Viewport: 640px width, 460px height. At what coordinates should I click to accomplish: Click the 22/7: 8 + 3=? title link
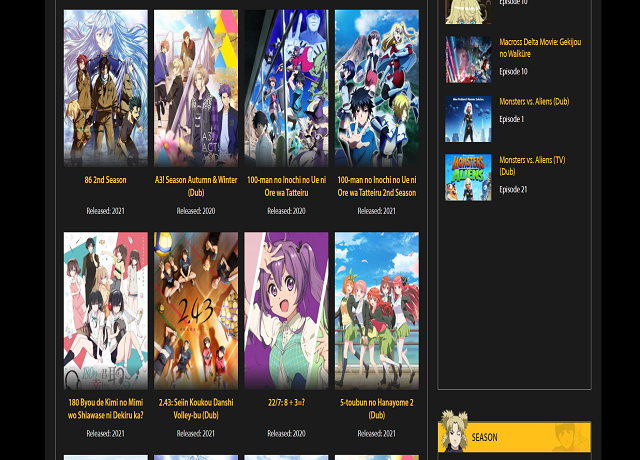[x=286, y=403]
